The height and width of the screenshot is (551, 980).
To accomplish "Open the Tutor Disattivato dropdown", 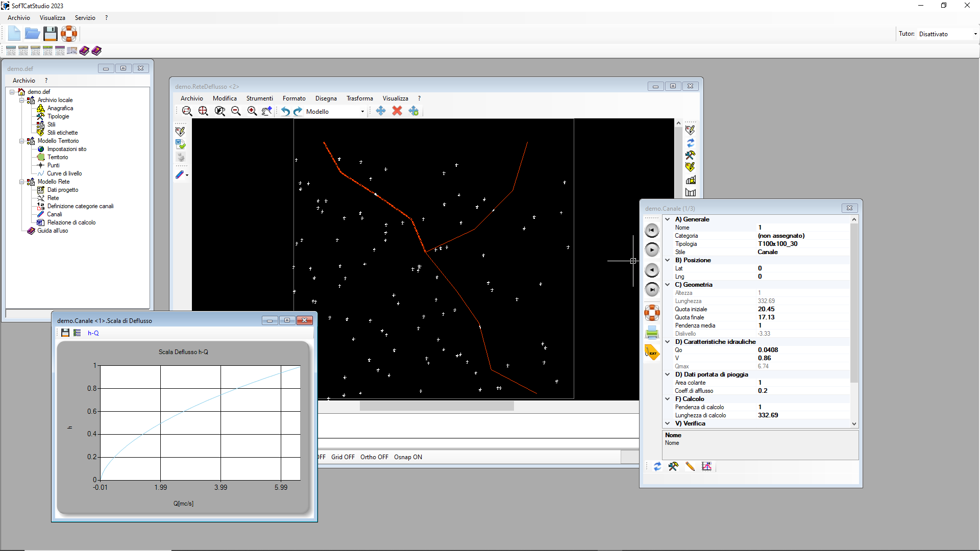I will coord(948,34).
